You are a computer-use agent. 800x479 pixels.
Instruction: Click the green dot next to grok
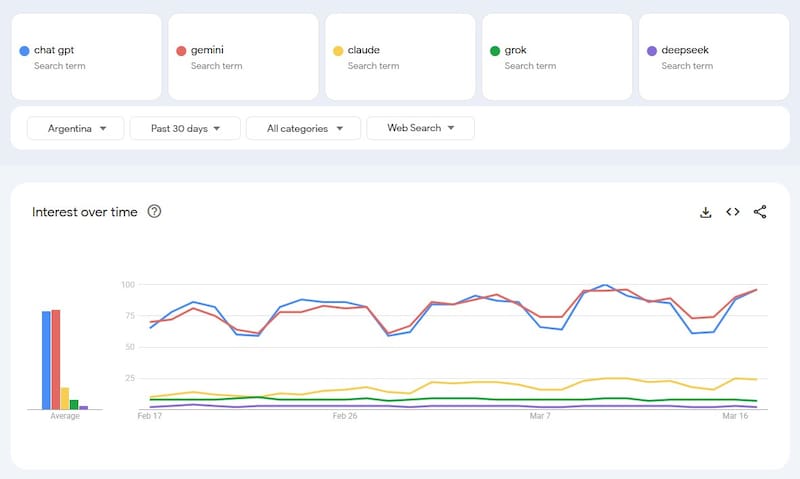[495, 50]
